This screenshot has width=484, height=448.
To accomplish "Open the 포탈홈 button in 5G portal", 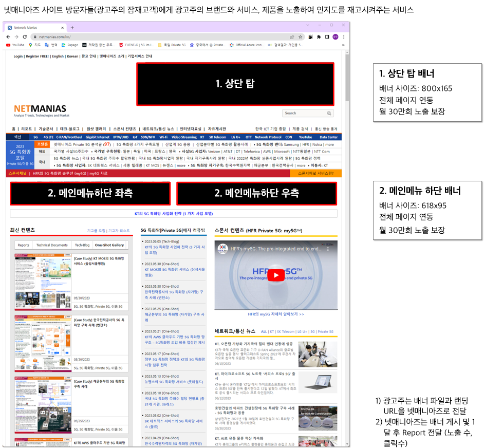I will (42, 144).
